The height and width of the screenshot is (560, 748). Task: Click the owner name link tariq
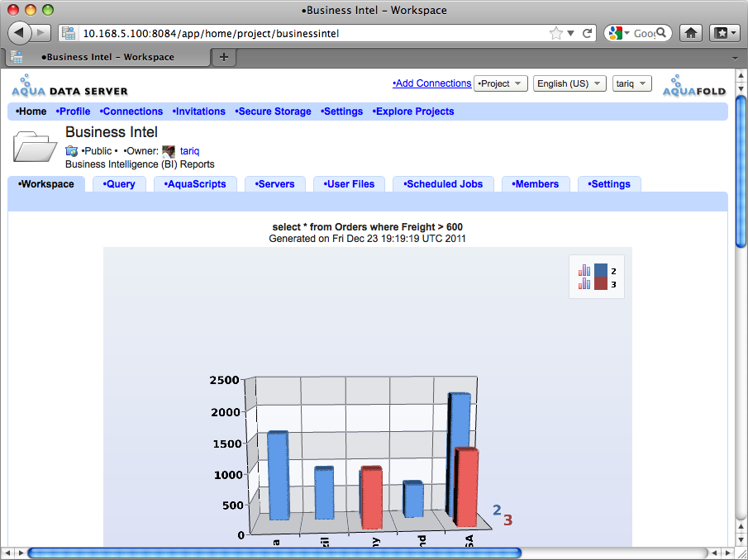coord(190,151)
